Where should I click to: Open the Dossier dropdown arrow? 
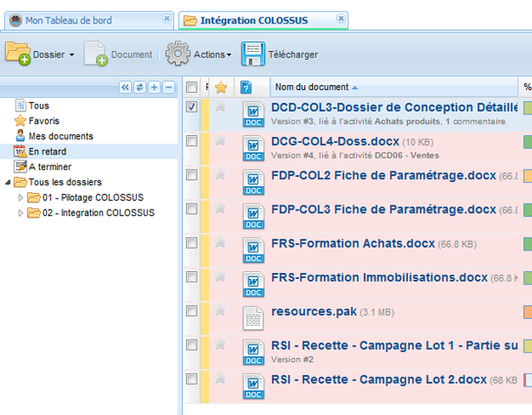(72, 55)
